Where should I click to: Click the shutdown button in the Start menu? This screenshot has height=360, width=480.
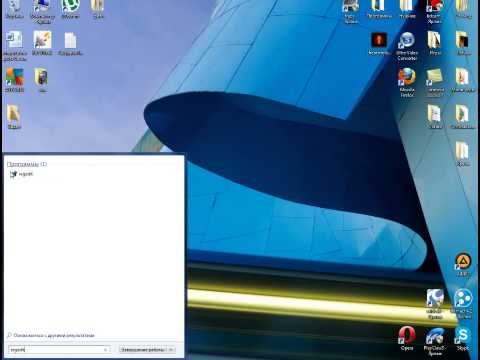tap(143, 350)
